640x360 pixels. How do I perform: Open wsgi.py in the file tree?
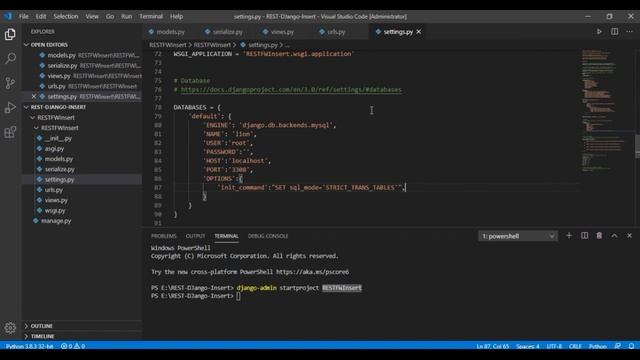[55, 211]
